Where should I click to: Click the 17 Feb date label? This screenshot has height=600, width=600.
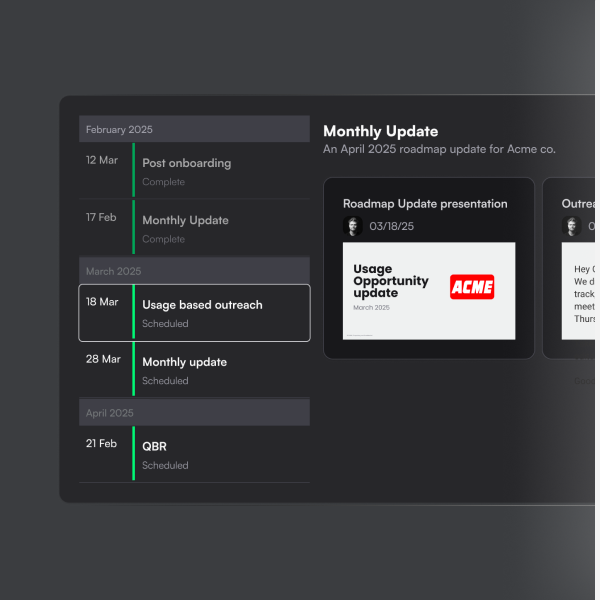tap(101, 217)
